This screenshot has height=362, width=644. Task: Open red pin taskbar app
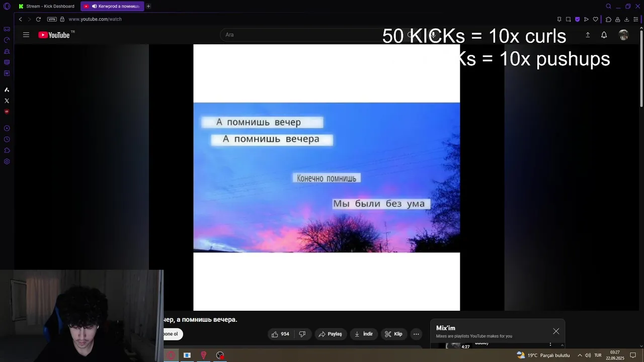coord(203,355)
